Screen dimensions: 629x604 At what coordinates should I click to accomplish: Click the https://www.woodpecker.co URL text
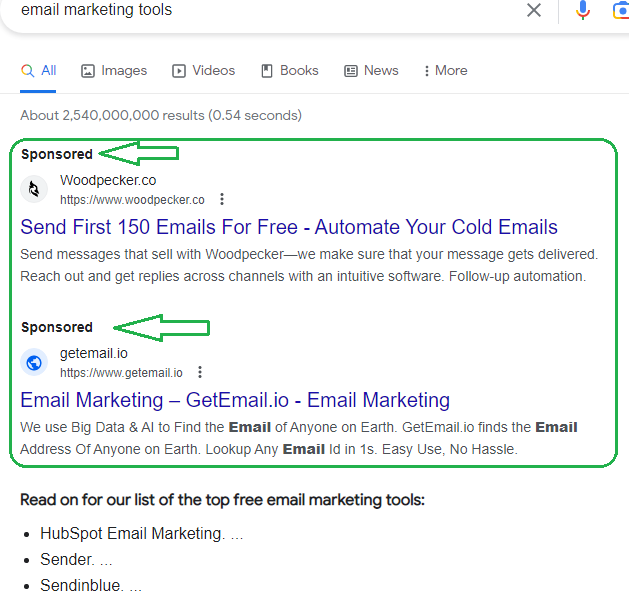point(132,200)
